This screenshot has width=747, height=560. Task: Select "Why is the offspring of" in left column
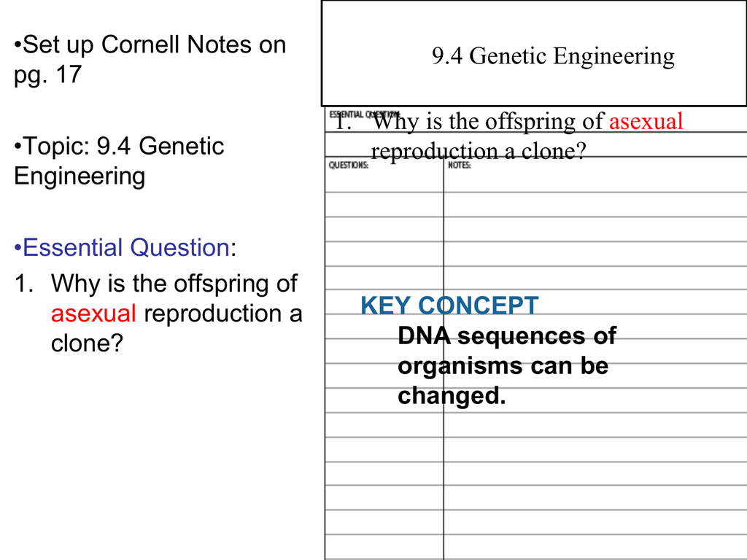[174, 283]
